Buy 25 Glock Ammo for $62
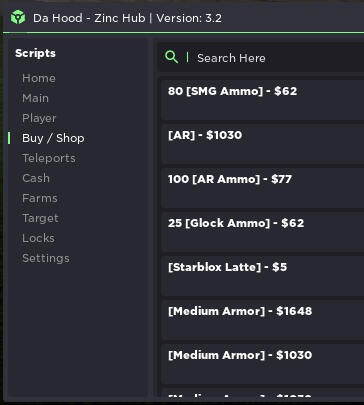This screenshot has width=364, height=405. pyautogui.click(x=262, y=231)
